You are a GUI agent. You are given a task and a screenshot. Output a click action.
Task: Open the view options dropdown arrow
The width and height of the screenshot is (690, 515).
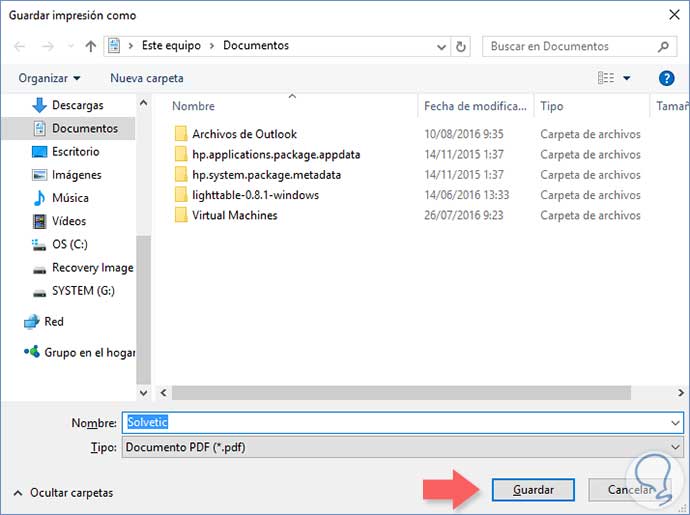tap(627, 78)
